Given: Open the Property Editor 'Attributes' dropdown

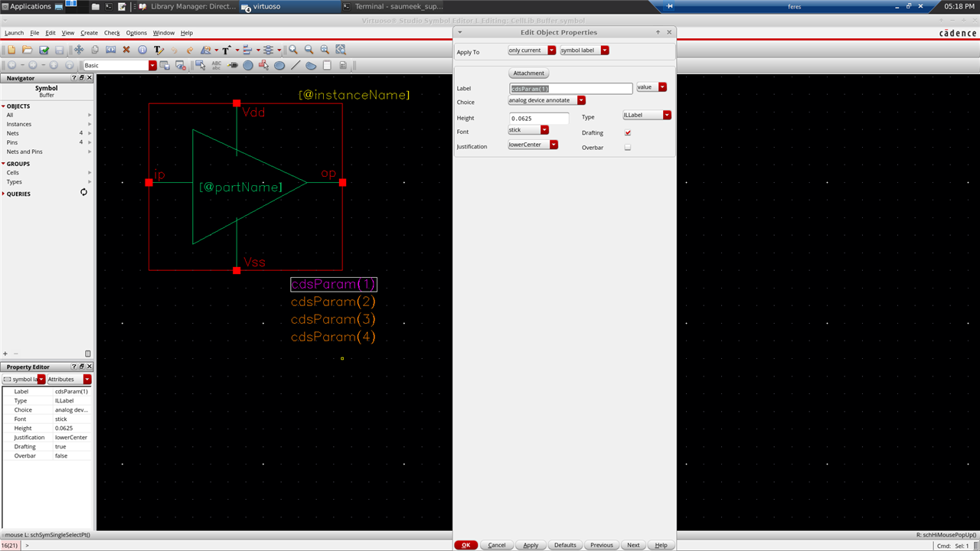Looking at the screenshot, I should 69,380.
